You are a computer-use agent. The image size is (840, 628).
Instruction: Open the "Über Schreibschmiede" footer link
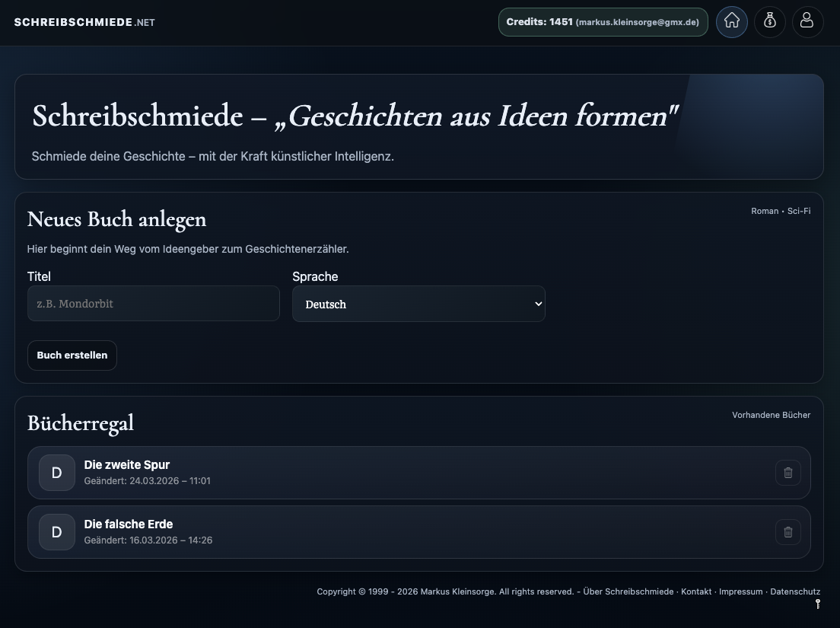tap(627, 591)
